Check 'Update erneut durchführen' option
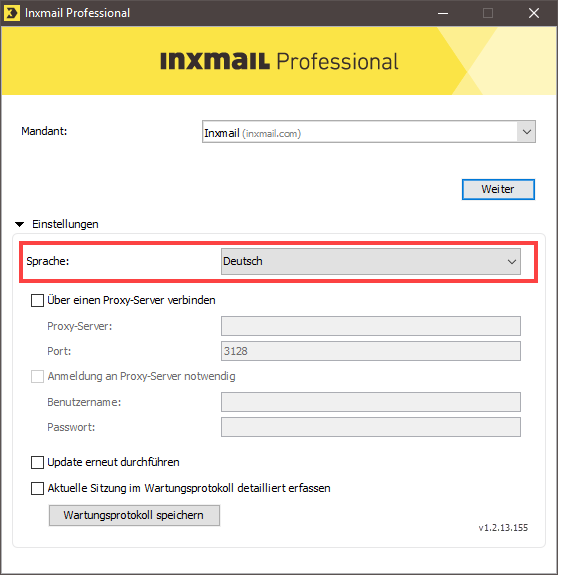 click(x=37, y=462)
